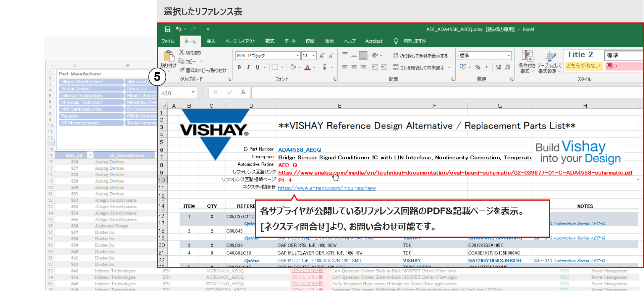Open Customize Quick Access Toolbar arrow
Viewport: 644px width, 308px height.
tap(208, 29)
